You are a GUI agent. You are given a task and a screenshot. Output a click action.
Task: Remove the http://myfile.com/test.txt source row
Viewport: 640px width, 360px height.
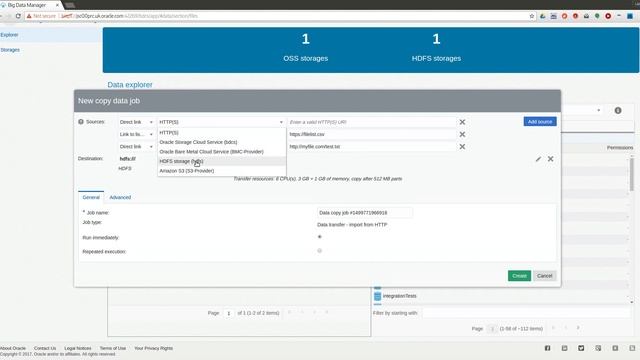click(462, 147)
